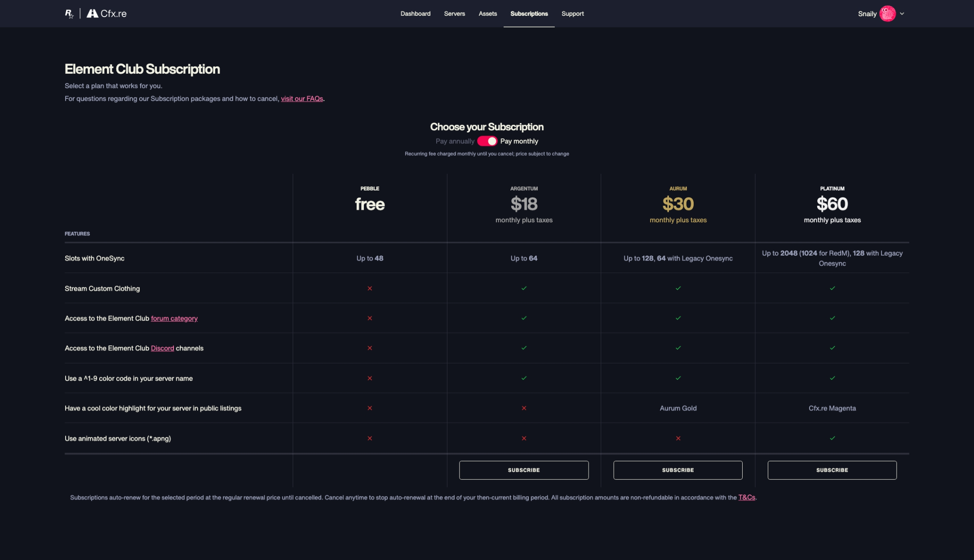The height and width of the screenshot is (560, 974).
Task: Click Argentum checkmark for forum category access
Action: point(524,318)
